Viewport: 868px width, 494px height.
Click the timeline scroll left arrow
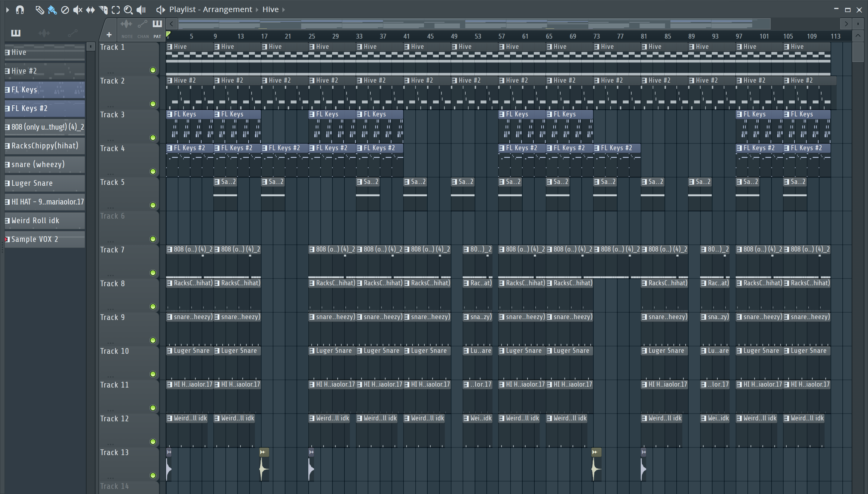(x=171, y=24)
